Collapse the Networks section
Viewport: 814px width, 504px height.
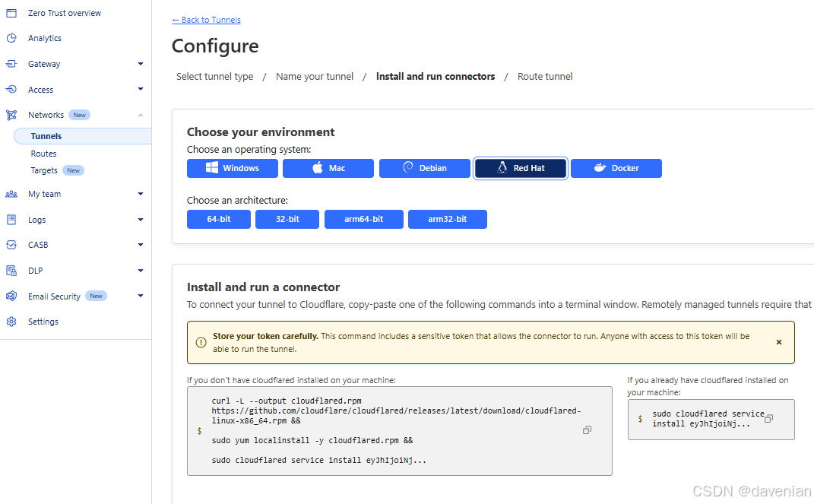141,115
